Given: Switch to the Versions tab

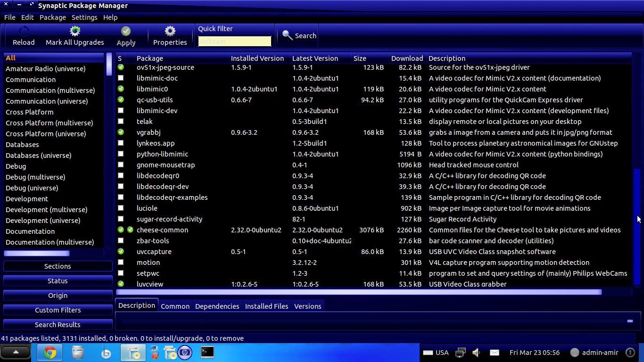Looking at the screenshot, I should click(307, 306).
